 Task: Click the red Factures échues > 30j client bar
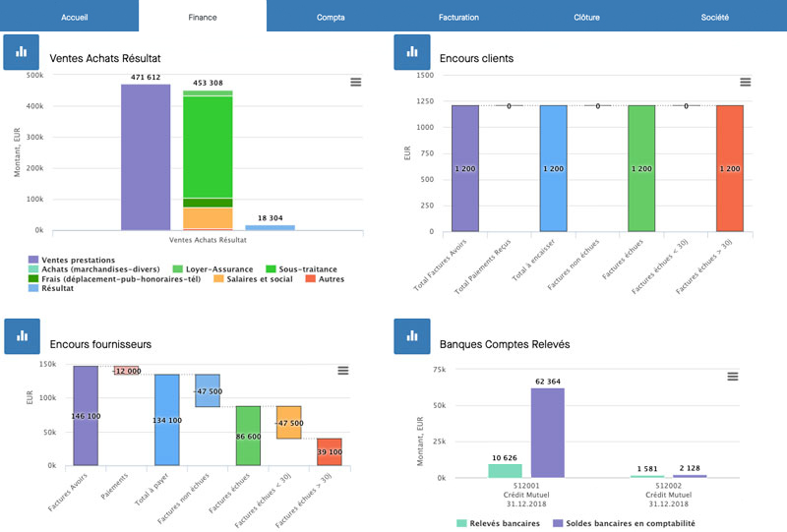tap(730, 168)
